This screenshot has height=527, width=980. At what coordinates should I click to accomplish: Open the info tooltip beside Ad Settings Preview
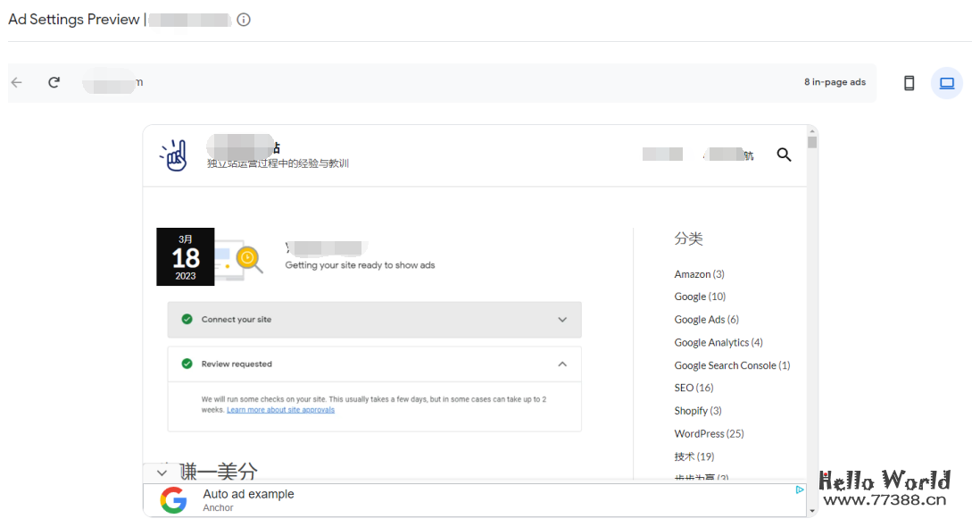[243, 18]
